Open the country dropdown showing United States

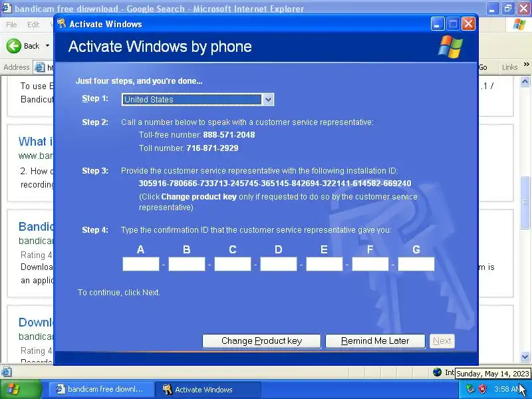[198, 99]
